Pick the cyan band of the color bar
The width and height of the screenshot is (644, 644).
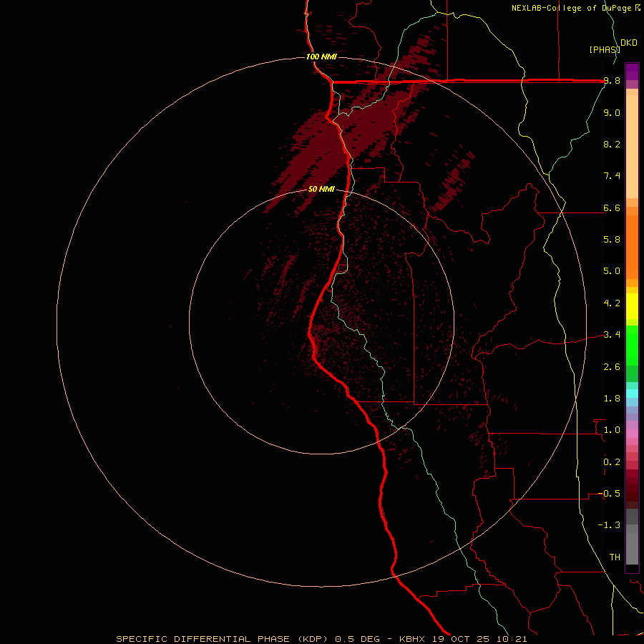coord(632,394)
